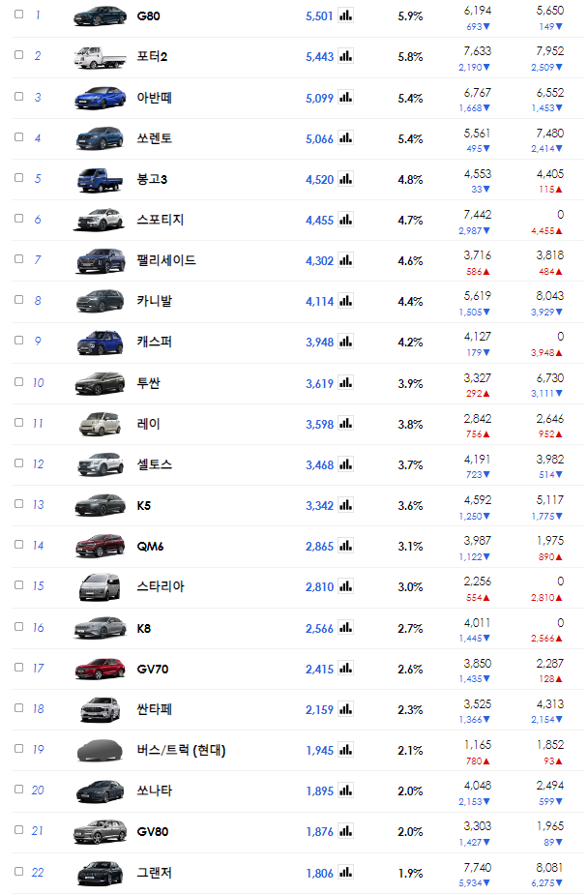The height and width of the screenshot is (895, 588).
Task: Click rank number 16 for K8
Action: click(x=39, y=627)
